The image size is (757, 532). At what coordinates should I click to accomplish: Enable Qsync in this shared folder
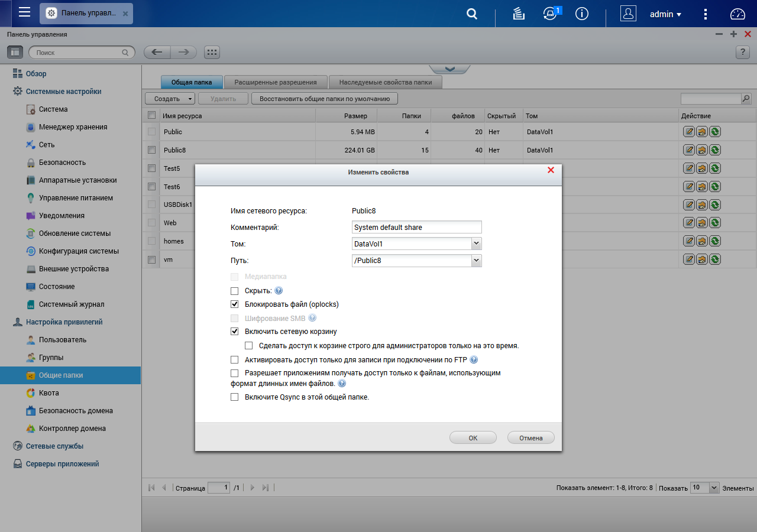(234, 397)
